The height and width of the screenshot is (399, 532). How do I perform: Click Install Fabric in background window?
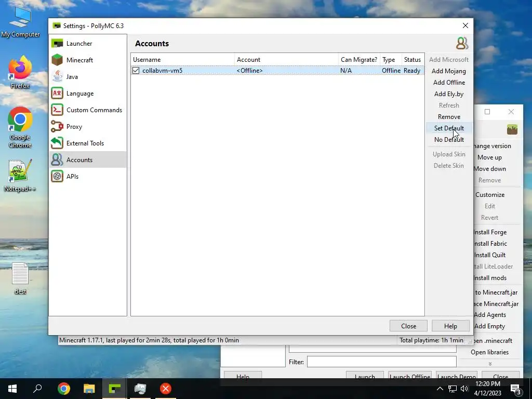[x=490, y=244]
